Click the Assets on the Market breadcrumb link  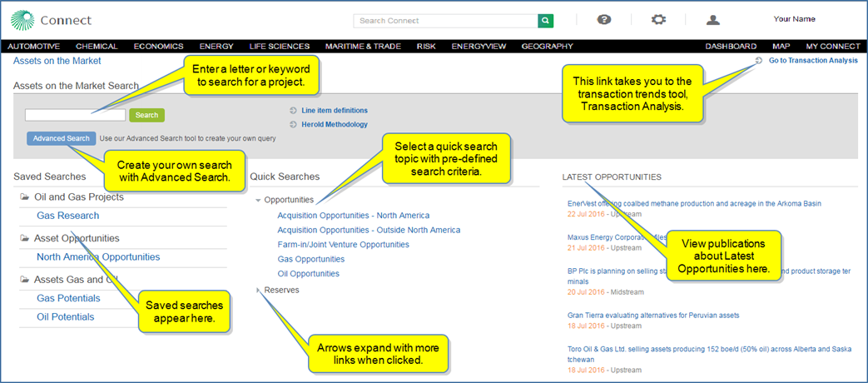point(57,61)
